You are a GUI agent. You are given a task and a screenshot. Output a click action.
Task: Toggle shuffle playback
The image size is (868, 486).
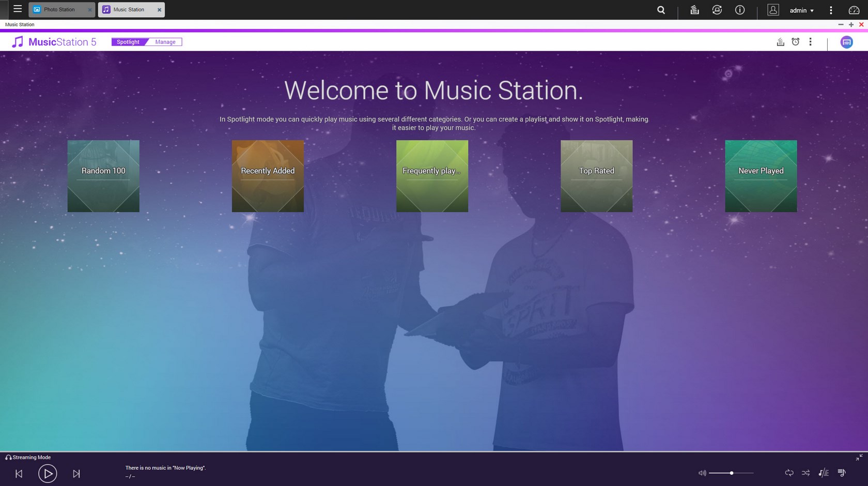806,473
